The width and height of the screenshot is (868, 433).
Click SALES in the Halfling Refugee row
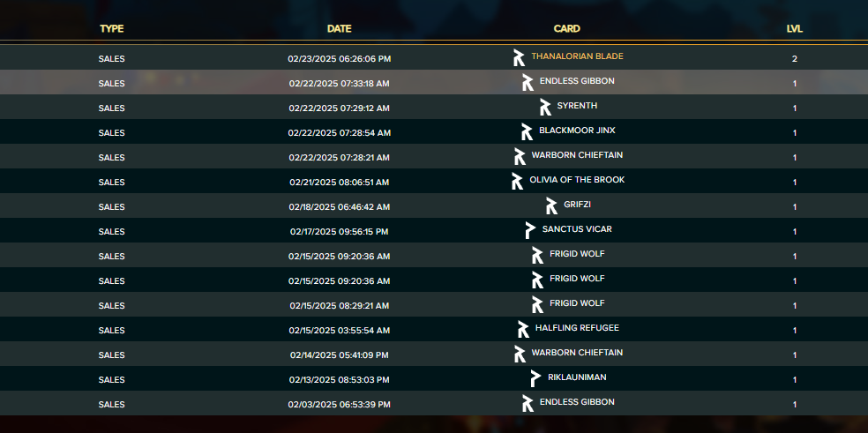click(111, 331)
